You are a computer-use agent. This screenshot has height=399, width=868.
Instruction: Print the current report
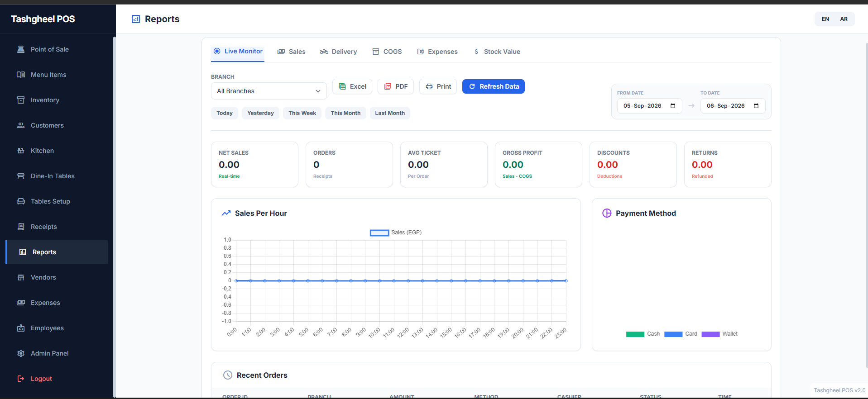(438, 86)
